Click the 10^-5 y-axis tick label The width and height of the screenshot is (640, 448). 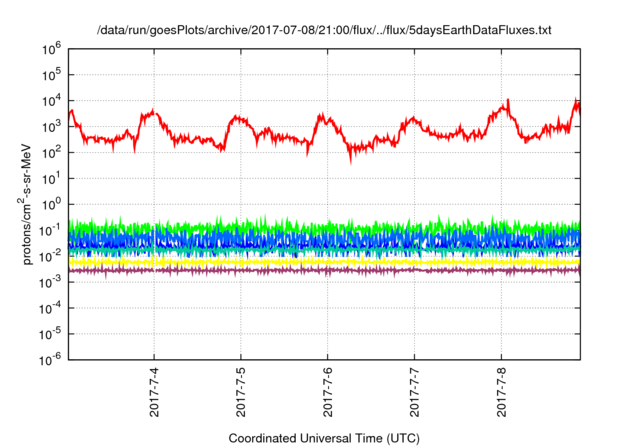click(50, 334)
